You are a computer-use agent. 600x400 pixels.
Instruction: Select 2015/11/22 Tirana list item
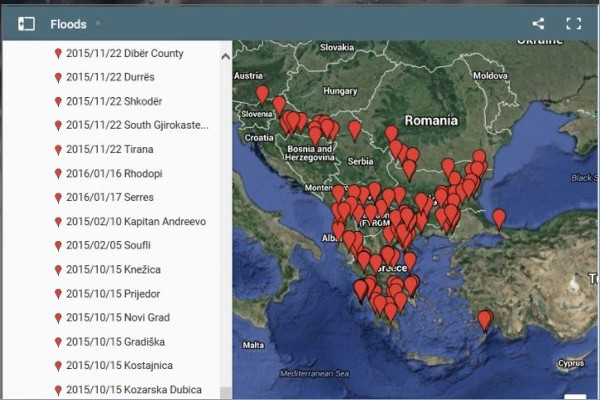pyautogui.click(x=110, y=149)
